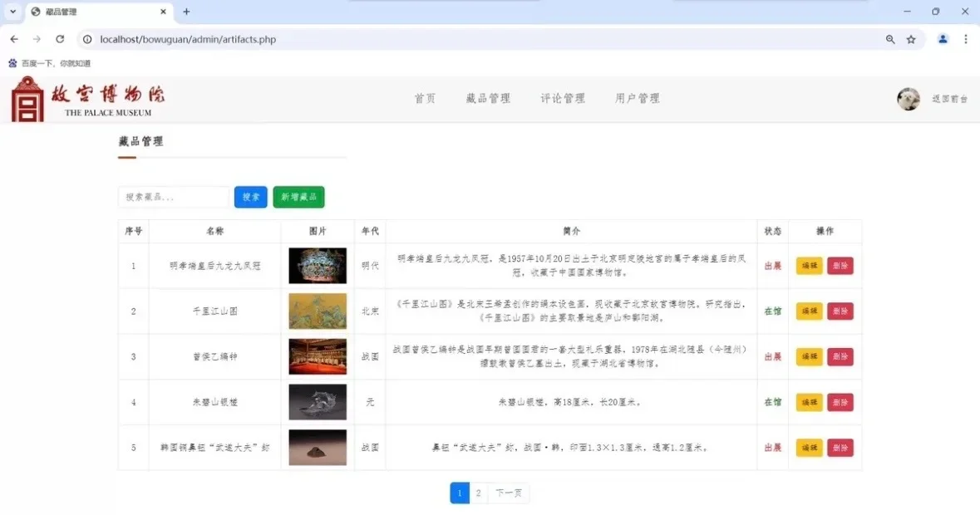The height and width of the screenshot is (515, 980).
Task: Star this page via the bookmark icon
Action: [x=912, y=39]
